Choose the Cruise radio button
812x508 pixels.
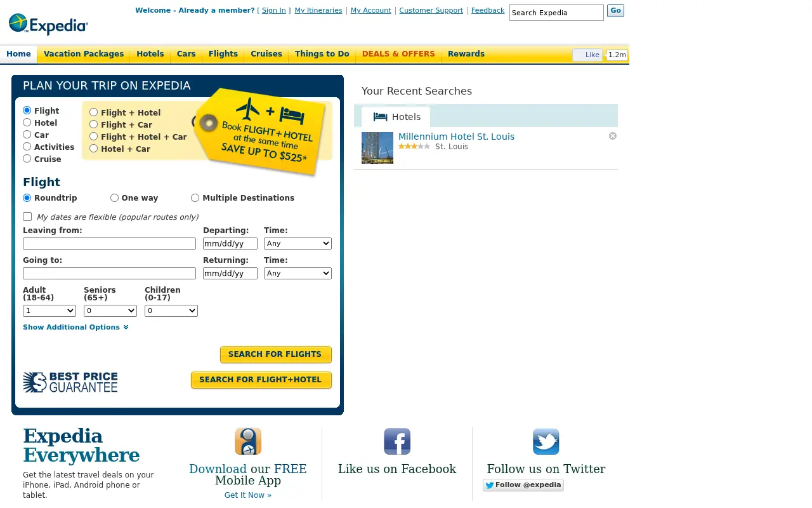(x=27, y=159)
